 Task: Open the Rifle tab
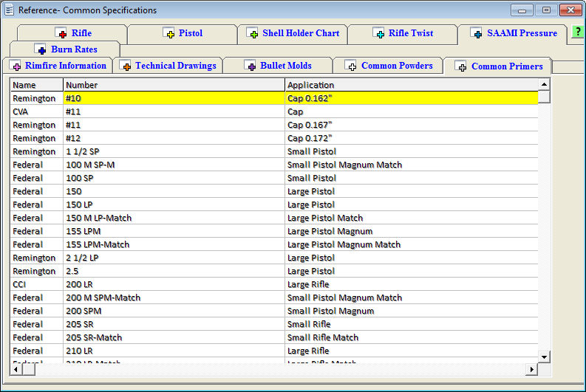tap(72, 33)
